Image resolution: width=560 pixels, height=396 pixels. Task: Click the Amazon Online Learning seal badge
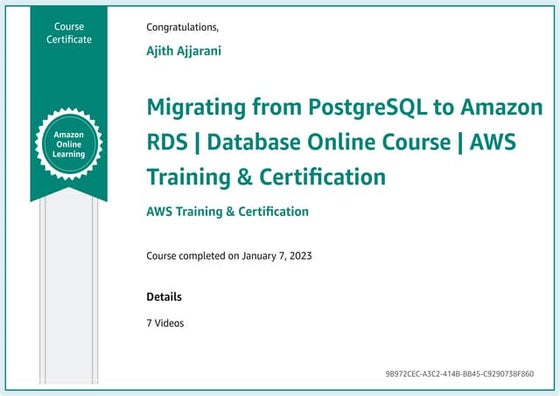69,144
